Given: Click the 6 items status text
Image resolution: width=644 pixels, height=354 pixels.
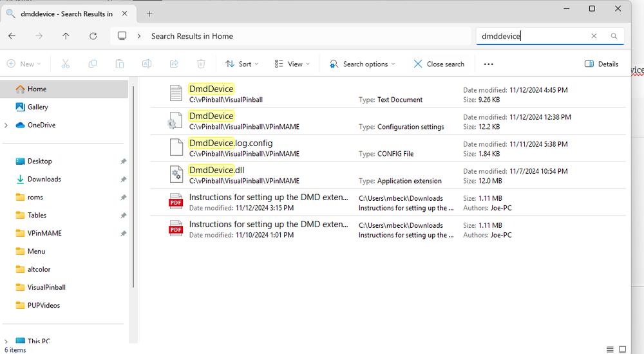Looking at the screenshot, I should click(15, 350).
